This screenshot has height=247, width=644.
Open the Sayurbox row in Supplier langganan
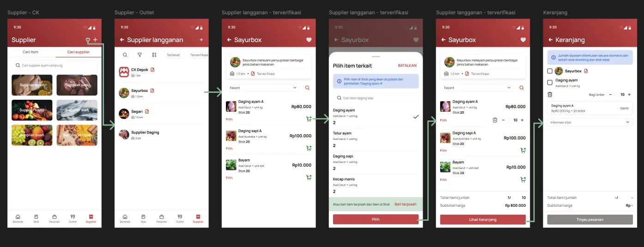point(161,93)
